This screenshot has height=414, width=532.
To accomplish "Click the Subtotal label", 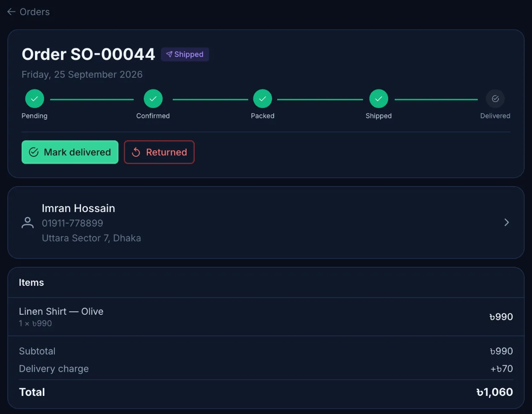I will click(37, 351).
